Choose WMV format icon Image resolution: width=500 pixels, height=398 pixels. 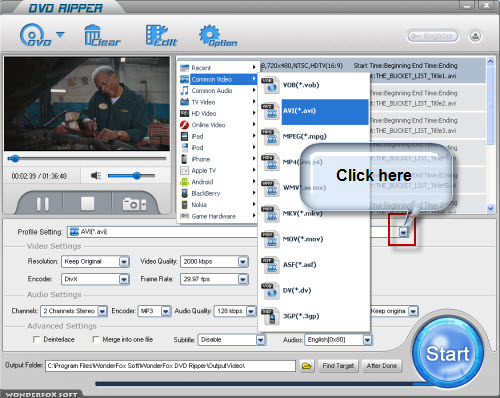tap(270, 188)
